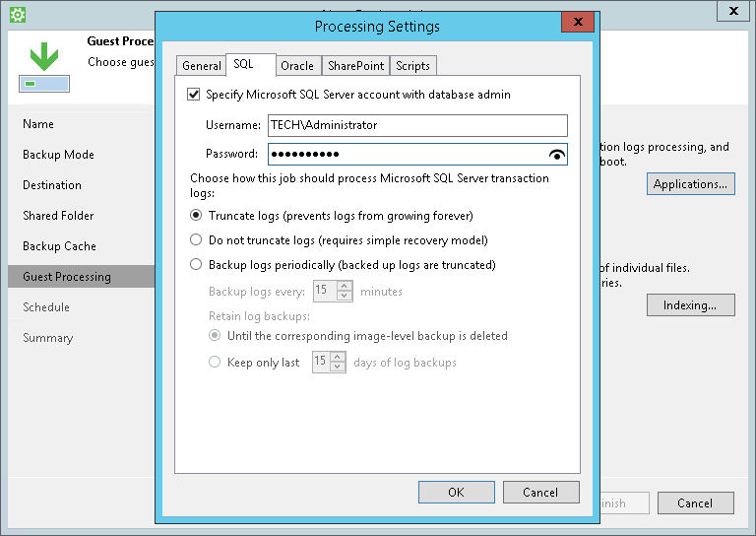Go to Shared Folder wizard step
The width and height of the screenshot is (756, 536).
[x=58, y=215]
